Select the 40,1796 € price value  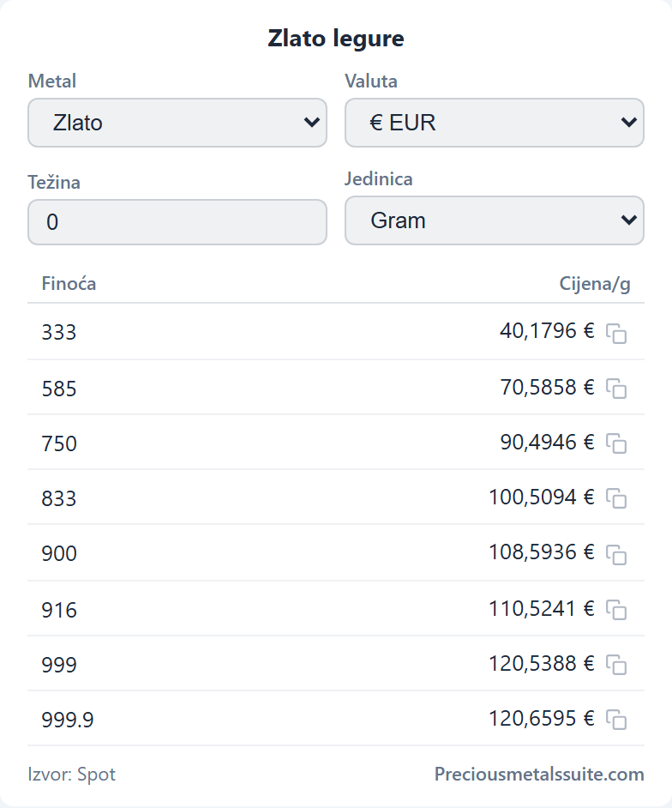click(547, 331)
